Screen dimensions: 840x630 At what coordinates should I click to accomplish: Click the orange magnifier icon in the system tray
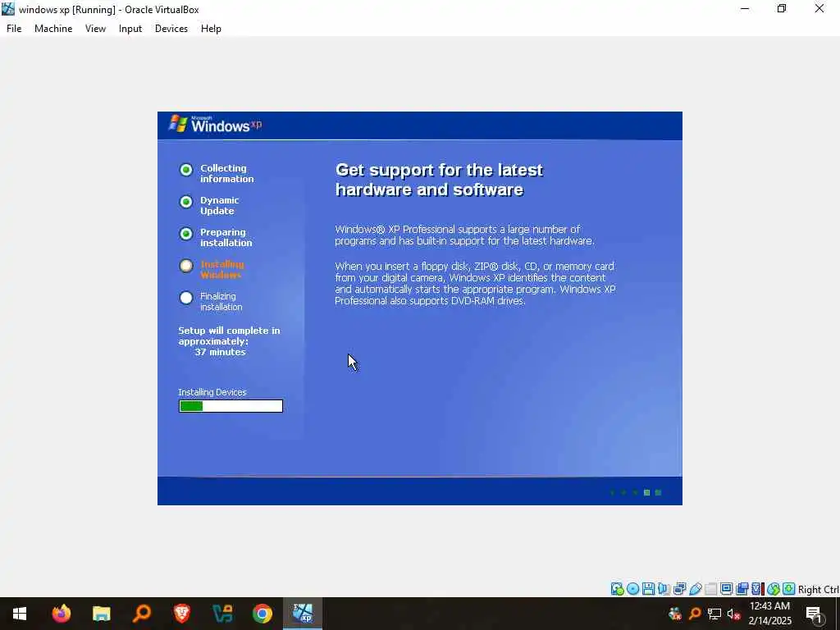point(695,614)
